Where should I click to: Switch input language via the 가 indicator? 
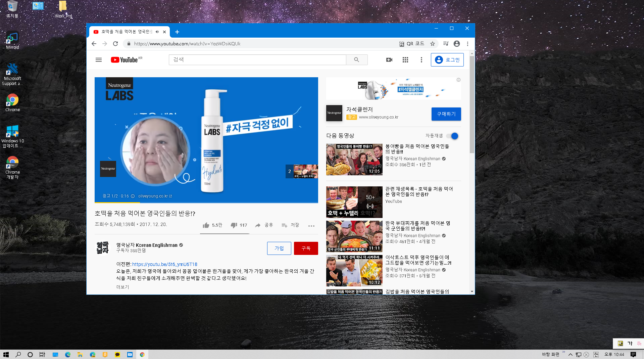(x=629, y=343)
